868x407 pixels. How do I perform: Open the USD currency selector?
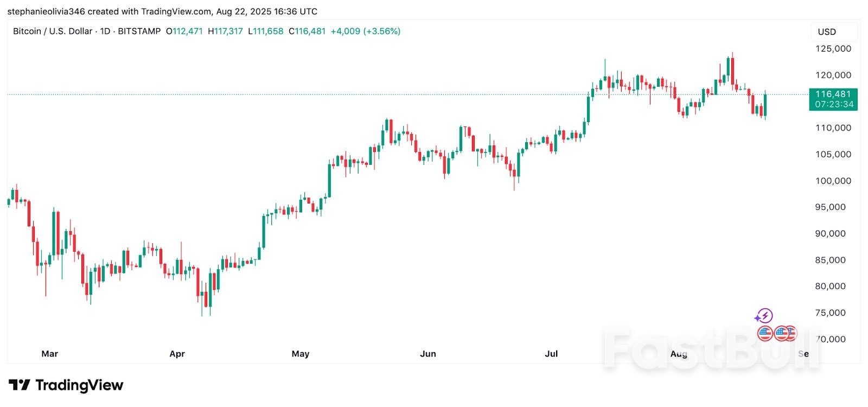[833, 32]
